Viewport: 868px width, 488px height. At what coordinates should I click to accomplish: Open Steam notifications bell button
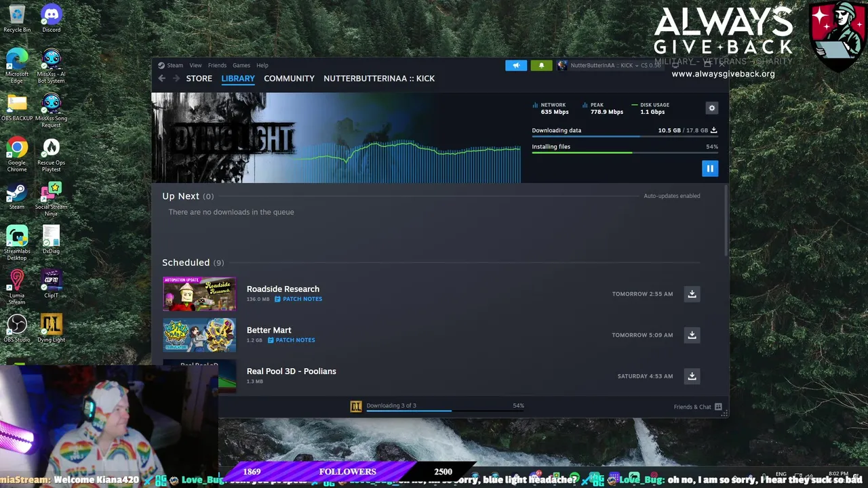click(541, 65)
